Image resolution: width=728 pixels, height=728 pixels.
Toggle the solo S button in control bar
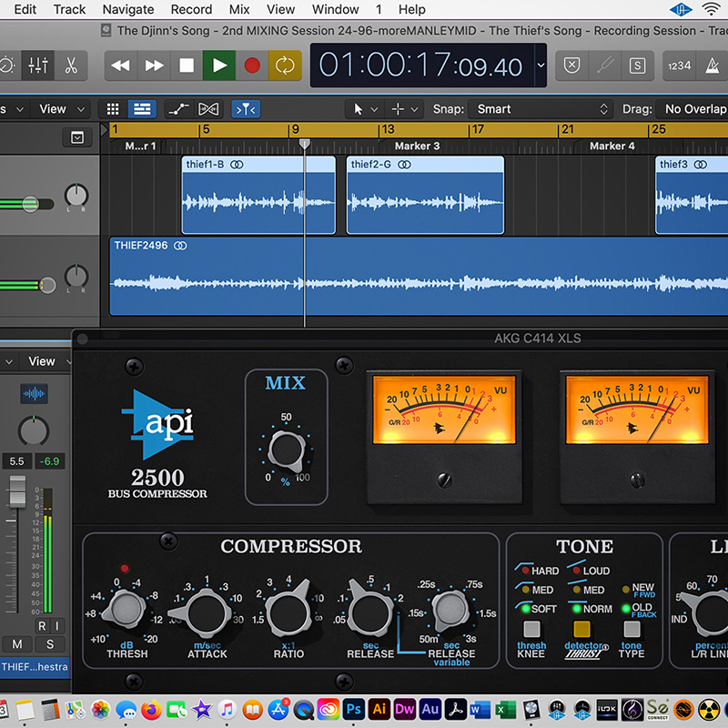tap(638, 66)
